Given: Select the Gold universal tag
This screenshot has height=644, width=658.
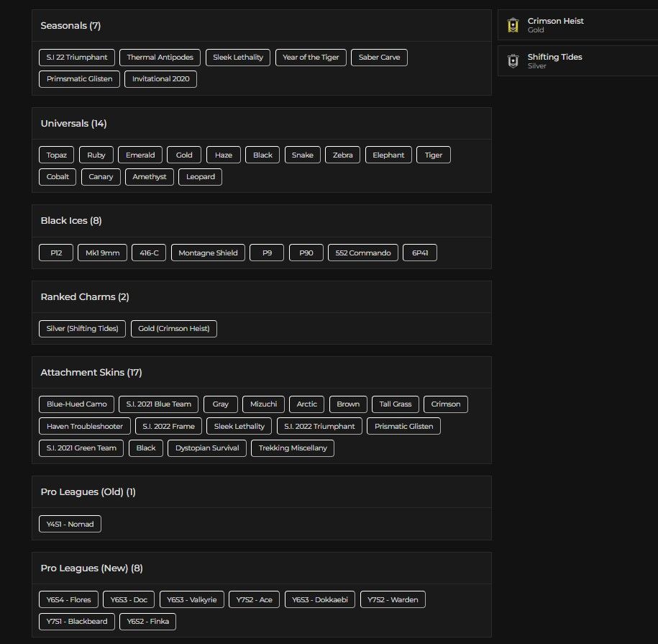Looking at the screenshot, I should 184,155.
